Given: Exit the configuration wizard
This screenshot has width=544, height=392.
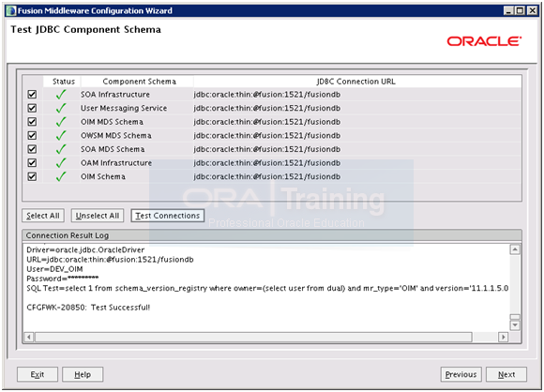Looking at the screenshot, I should (x=38, y=374).
